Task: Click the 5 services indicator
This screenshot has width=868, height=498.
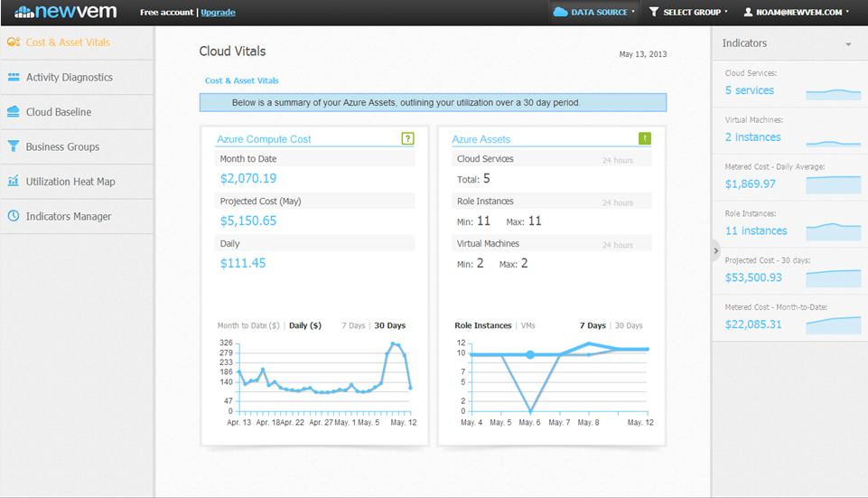Action: tap(750, 90)
